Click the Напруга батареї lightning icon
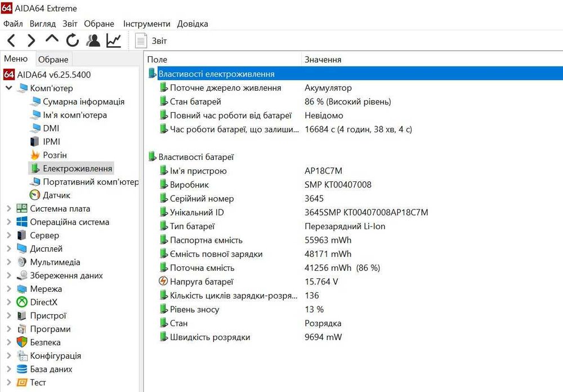 pyautogui.click(x=163, y=281)
